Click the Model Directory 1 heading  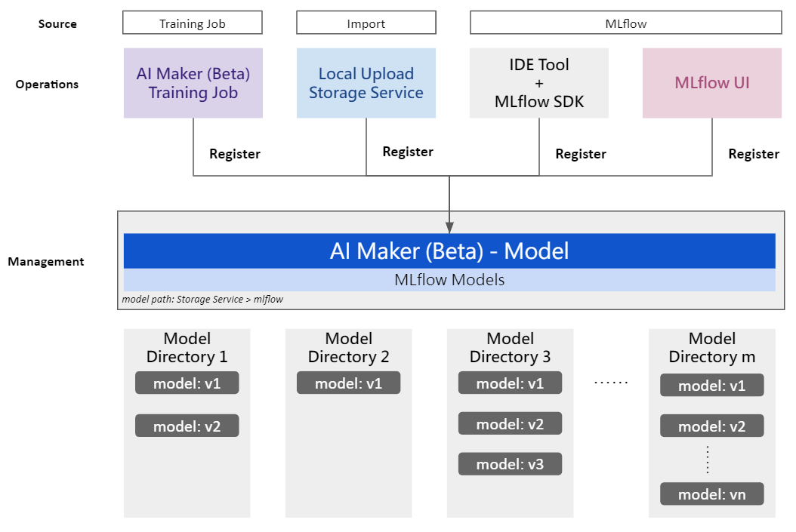pos(187,347)
